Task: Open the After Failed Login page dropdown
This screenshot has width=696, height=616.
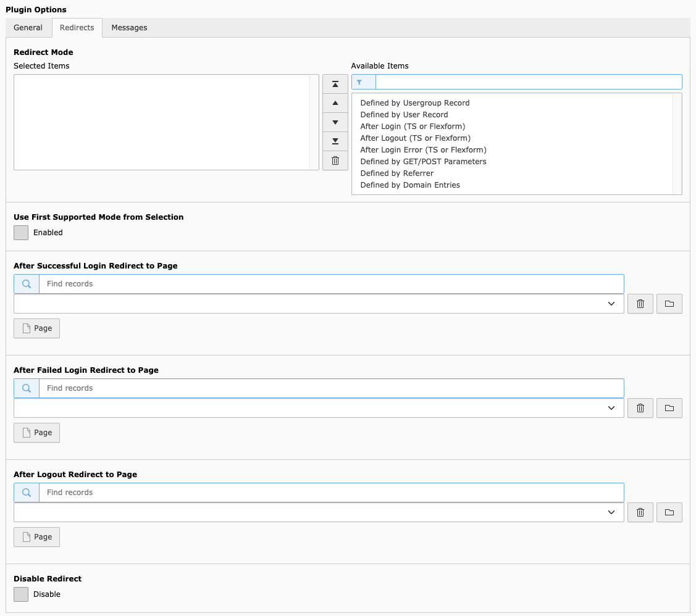Action: [611, 407]
